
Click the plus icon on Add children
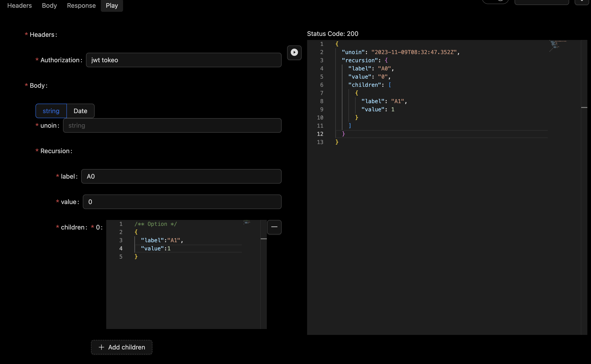pos(101,347)
